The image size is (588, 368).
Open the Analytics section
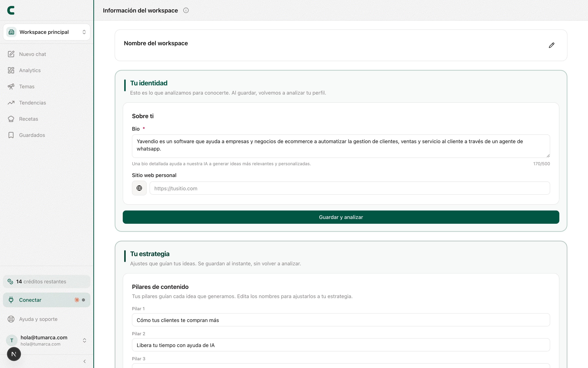47,70
